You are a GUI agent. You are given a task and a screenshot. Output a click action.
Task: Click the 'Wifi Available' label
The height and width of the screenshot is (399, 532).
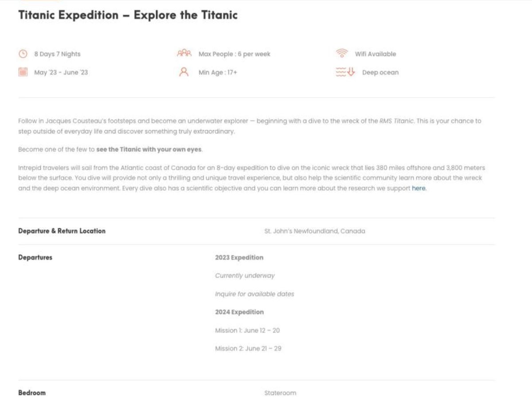(376, 54)
